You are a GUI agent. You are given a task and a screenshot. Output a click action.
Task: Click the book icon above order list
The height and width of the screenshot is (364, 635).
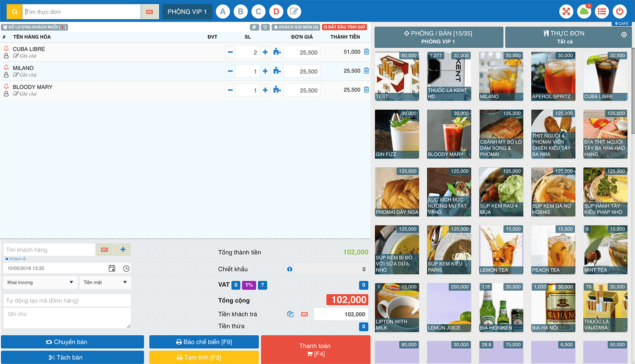click(254, 27)
